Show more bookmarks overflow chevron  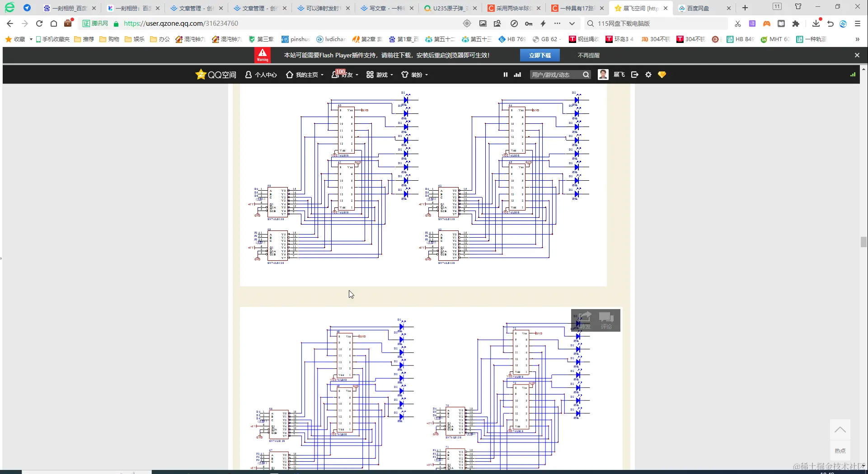(x=857, y=39)
